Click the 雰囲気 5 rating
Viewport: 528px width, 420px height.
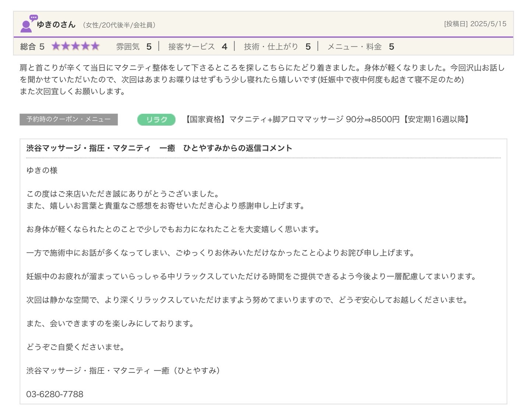tap(134, 46)
